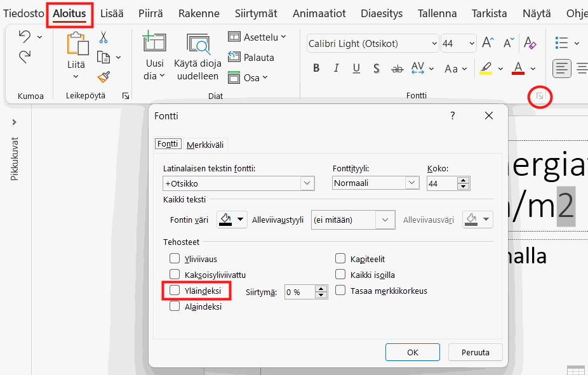Open the Liitä paste options arrow
This screenshot has height=375, width=588.
pyautogui.click(x=76, y=77)
